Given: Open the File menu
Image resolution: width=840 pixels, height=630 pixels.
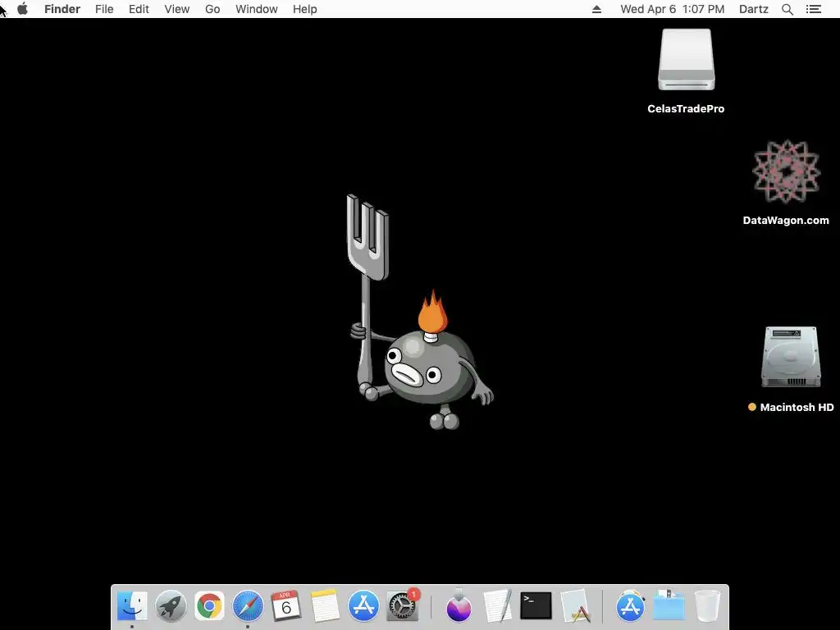Looking at the screenshot, I should point(104,9).
